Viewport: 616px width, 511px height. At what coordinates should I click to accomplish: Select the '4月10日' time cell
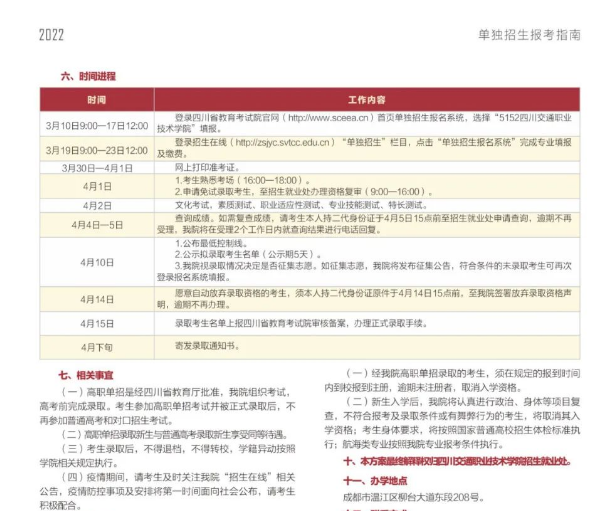coord(97,262)
